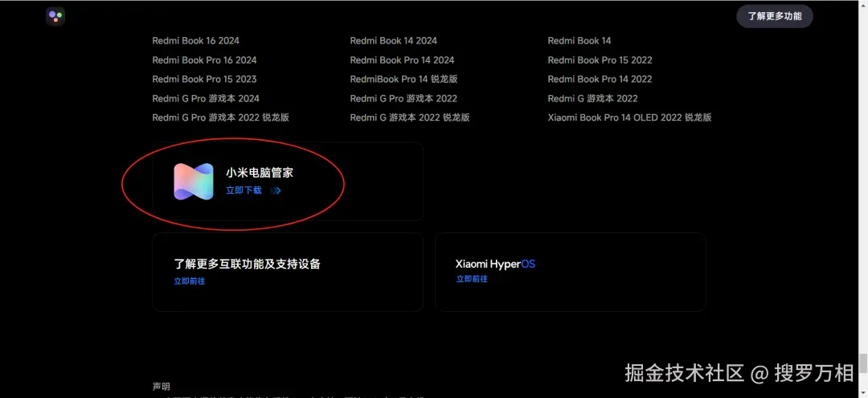The width and height of the screenshot is (868, 398).
Task: Select Redmi Book 16 2024 text
Action: (x=196, y=41)
